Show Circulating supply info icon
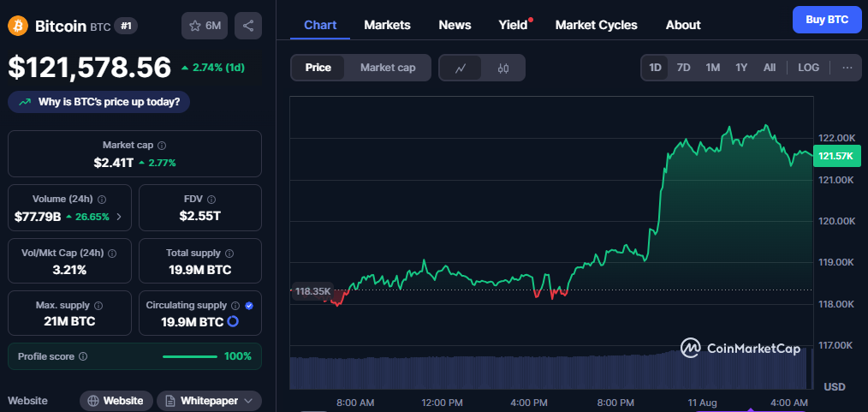 pyautogui.click(x=235, y=306)
